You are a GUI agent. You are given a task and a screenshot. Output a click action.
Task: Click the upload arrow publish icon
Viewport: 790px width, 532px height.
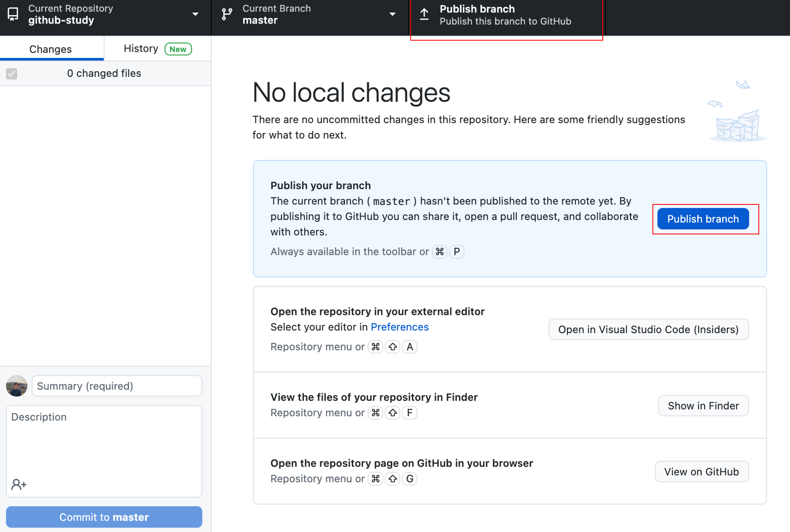point(424,14)
